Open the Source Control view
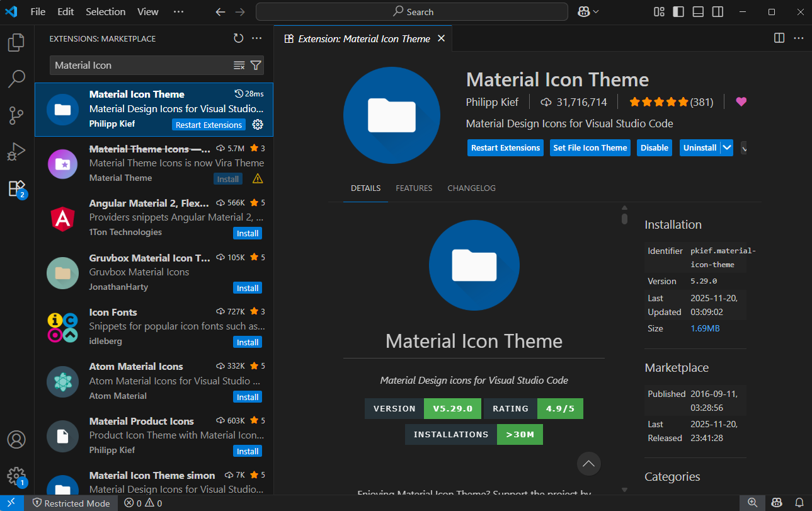 tap(16, 115)
